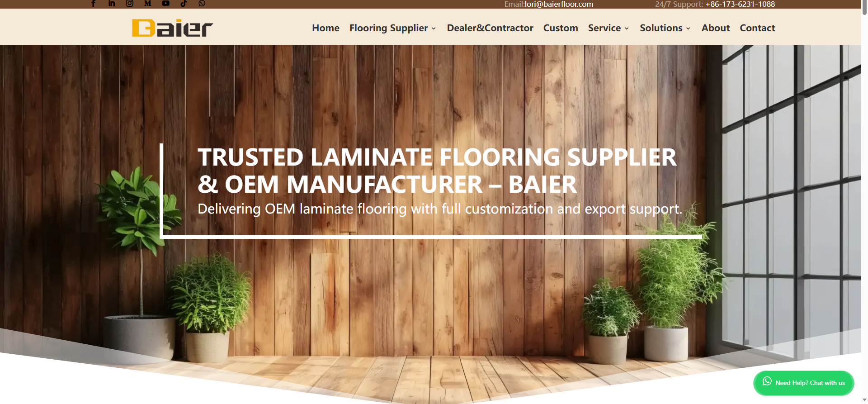This screenshot has width=868, height=404.
Task: Click the Need Help? Chat with us button
Action: point(803,383)
